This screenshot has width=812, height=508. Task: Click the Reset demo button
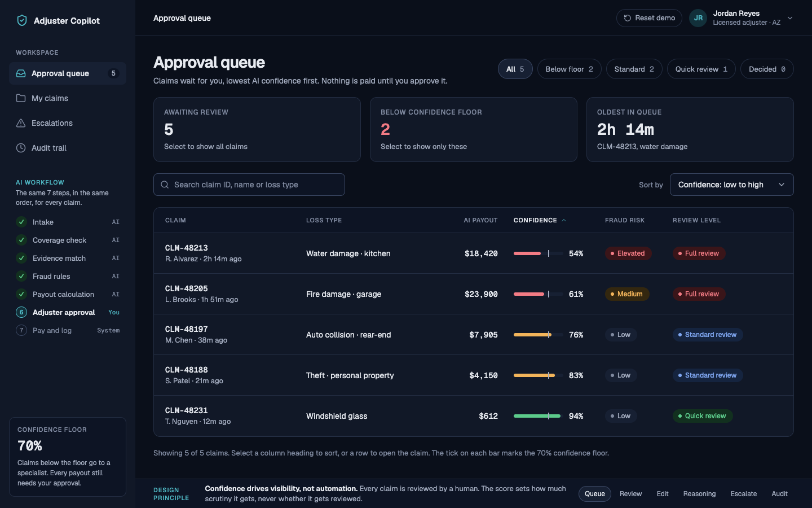click(x=649, y=18)
